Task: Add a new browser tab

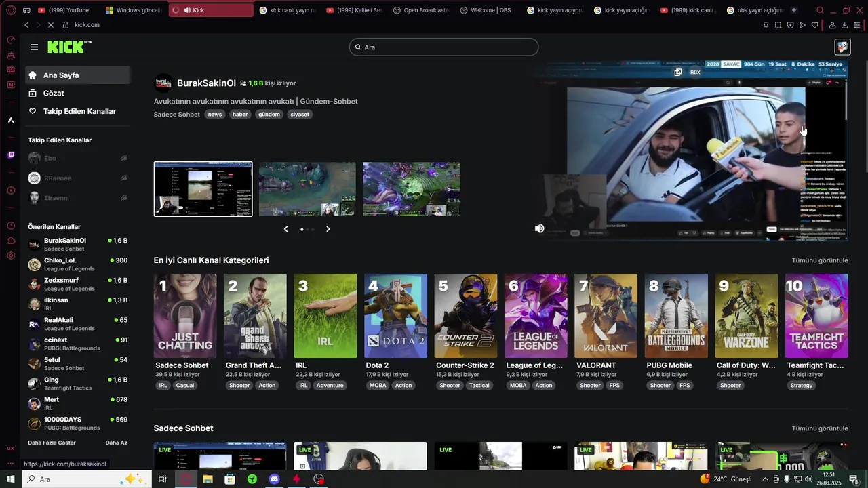Action: click(x=794, y=10)
